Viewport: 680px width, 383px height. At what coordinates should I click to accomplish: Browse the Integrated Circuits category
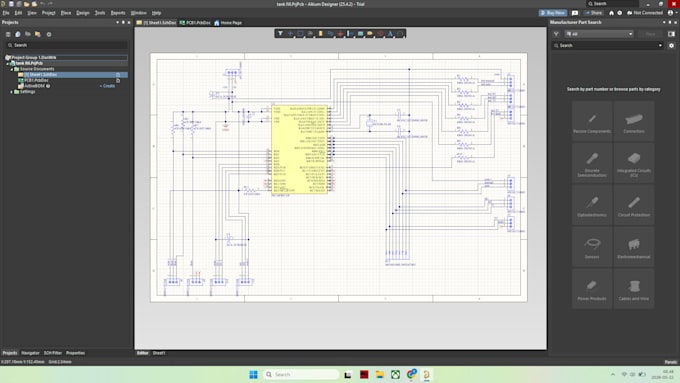point(634,164)
